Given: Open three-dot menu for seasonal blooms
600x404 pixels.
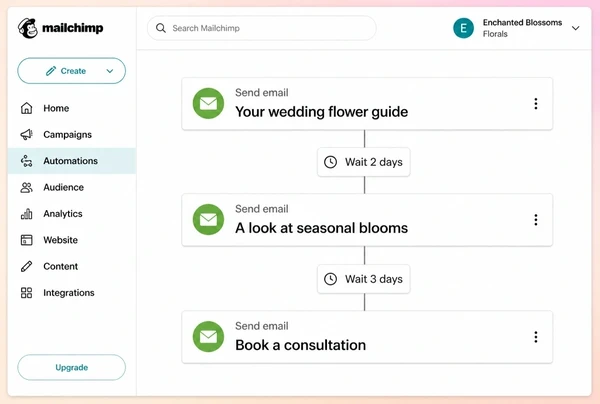Looking at the screenshot, I should pyautogui.click(x=536, y=220).
